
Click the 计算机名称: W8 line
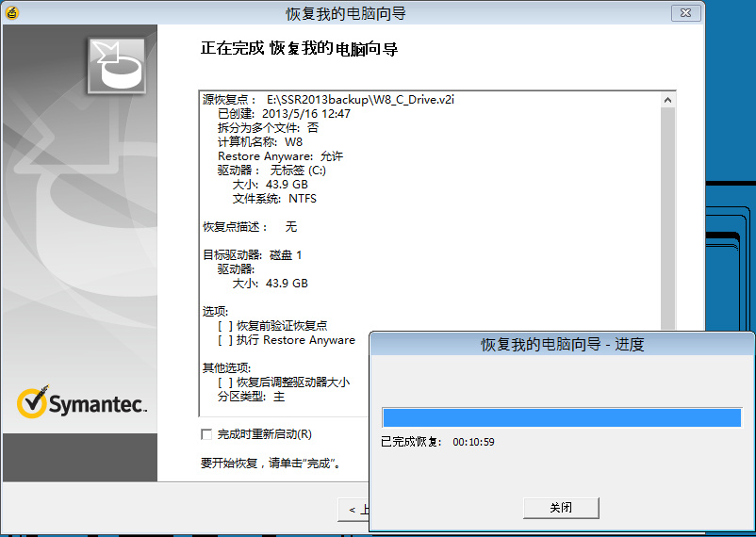260,141
